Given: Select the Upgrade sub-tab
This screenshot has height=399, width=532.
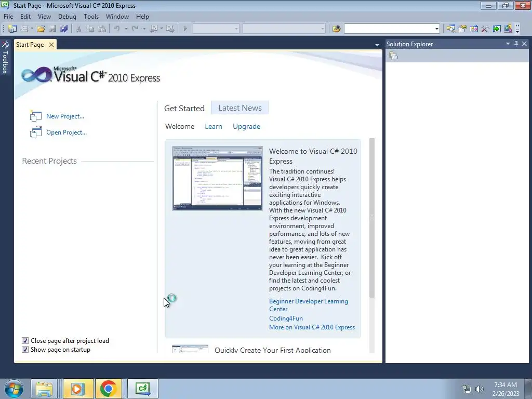Looking at the screenshot, I should [247, 127].
